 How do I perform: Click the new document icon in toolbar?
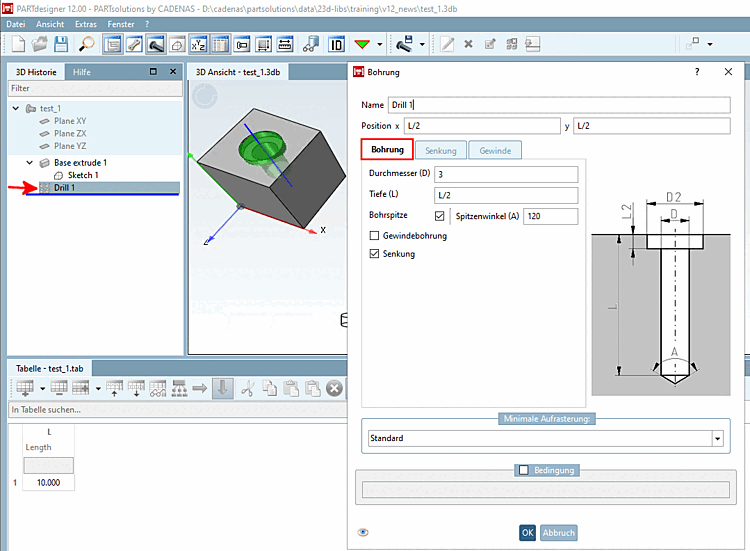18,44
